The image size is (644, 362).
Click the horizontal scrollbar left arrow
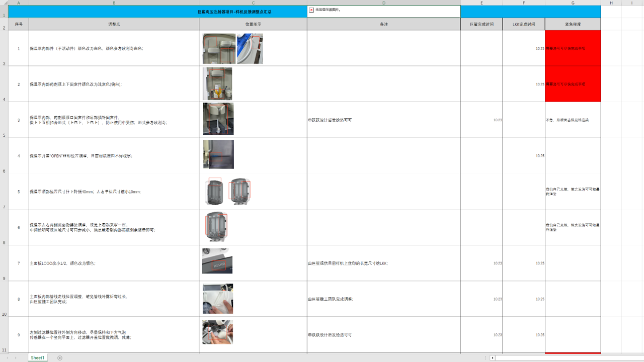493,358
